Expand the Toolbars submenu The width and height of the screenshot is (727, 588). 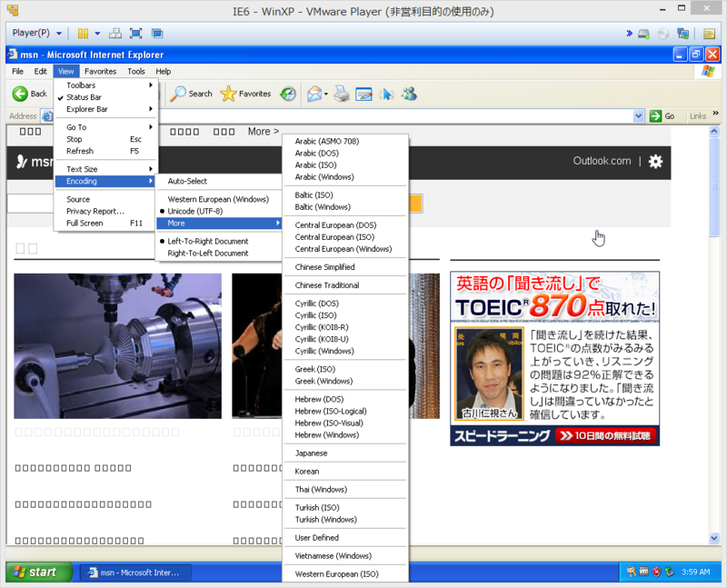106,85
